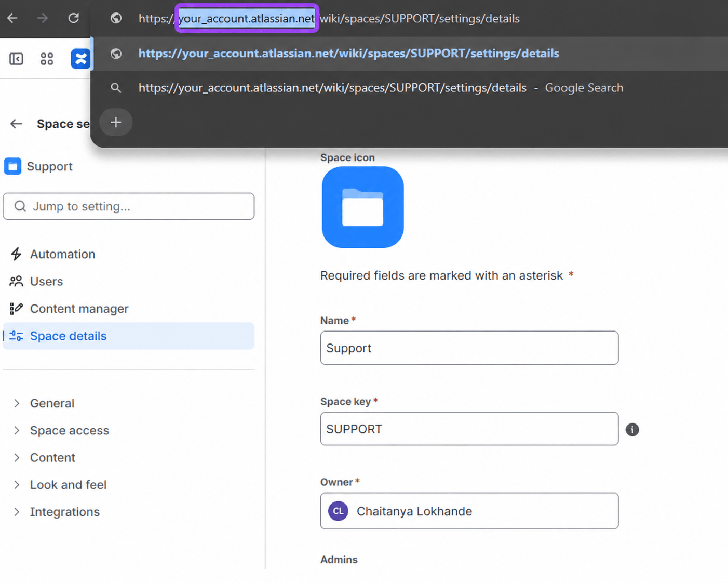Click the back arrow beside Space settings

pyautogui.click(x=16, y=124)
